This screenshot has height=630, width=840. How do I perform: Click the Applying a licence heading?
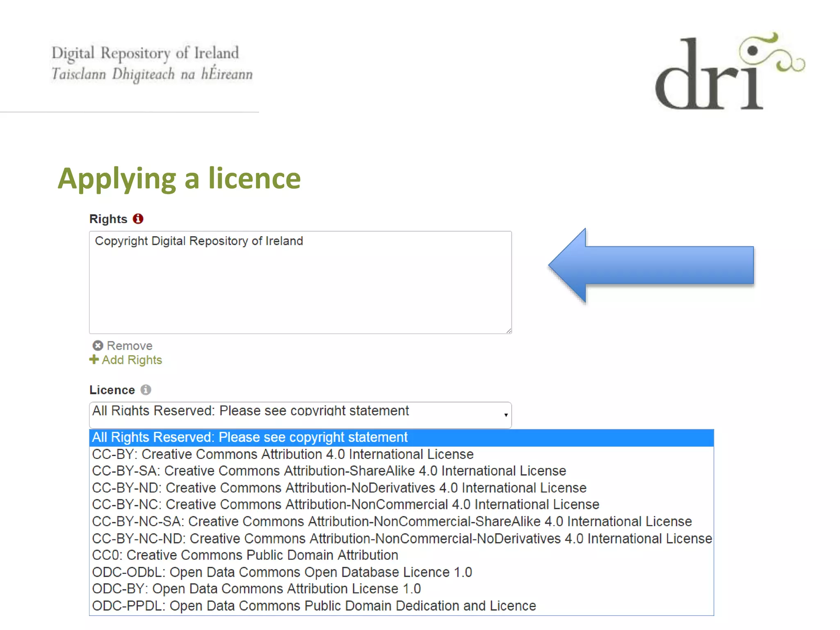pyautogui.click(x=179, y=179)
